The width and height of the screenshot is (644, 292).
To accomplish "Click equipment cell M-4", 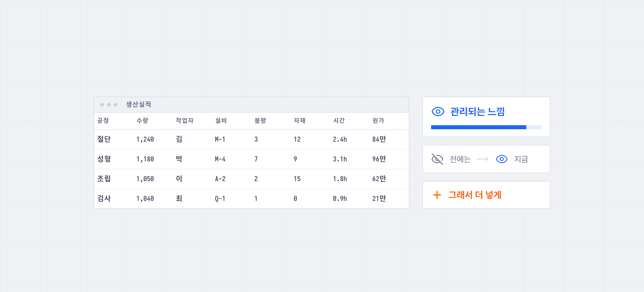I will point(220,159).
